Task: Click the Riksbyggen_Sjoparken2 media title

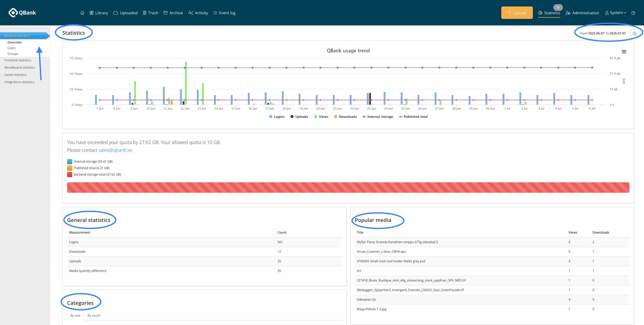Action: 410,290
